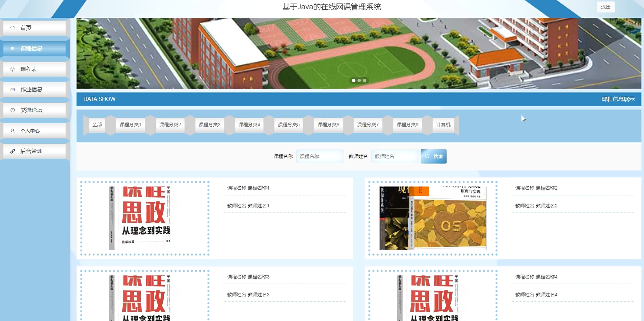Image resolution: width=644 pixels, height=321 pixels.
Task: Select the 课程分类4 category tab
Action: point(249,125)
